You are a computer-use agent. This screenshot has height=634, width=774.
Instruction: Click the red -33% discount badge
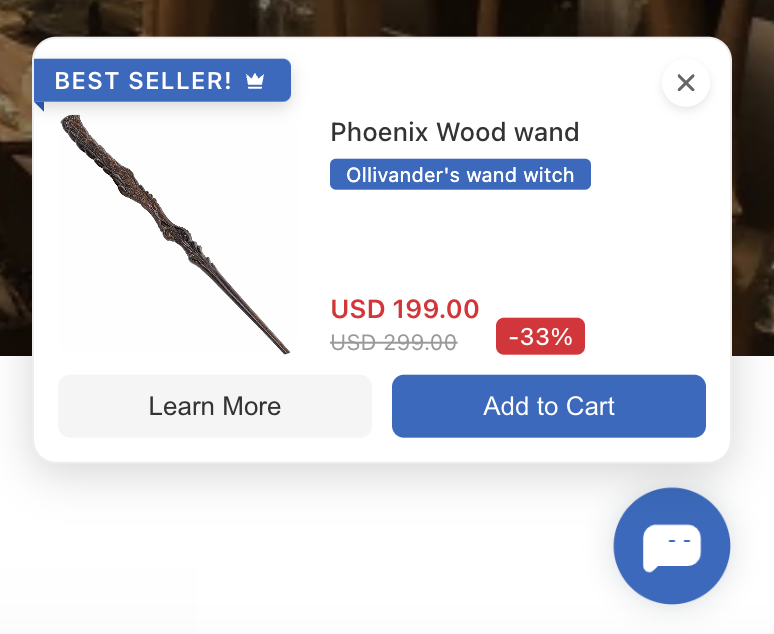coord(540,336)
